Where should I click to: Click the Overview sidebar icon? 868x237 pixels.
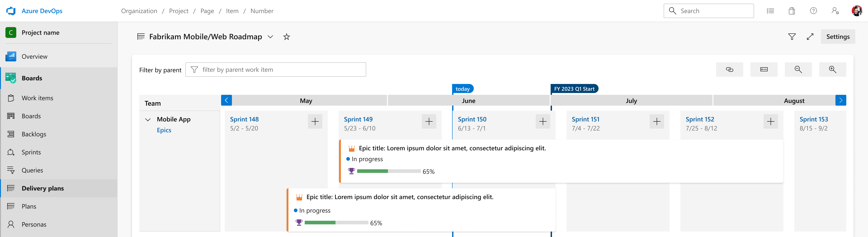(11, 56)
